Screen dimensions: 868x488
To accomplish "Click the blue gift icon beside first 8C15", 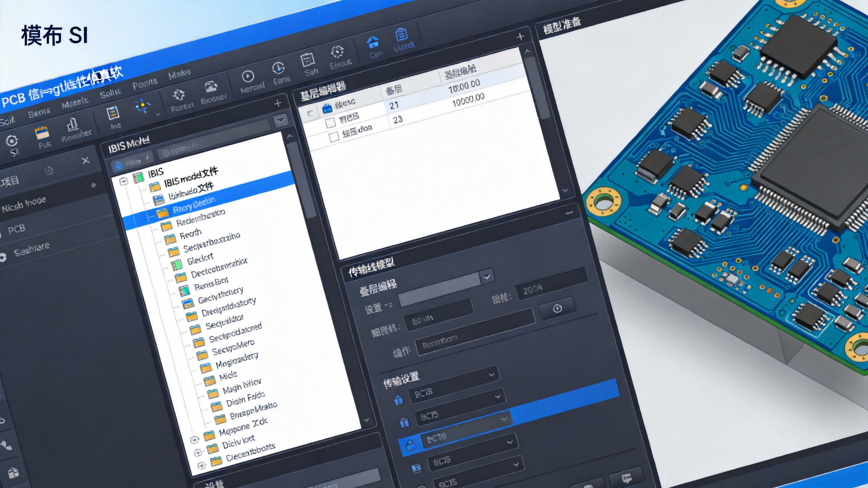I will coord(404,422).
